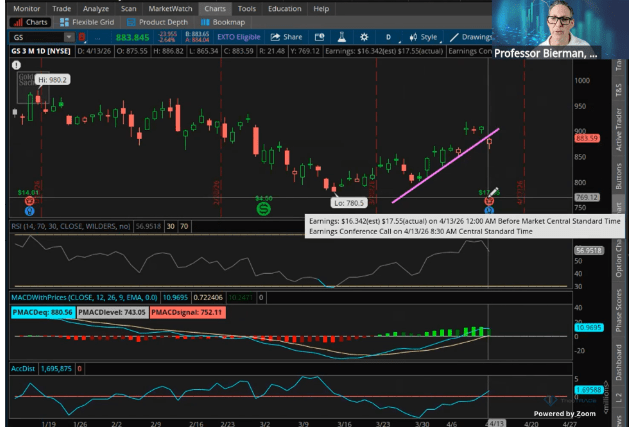
Task: Click the 56.9518 RSI axis value
Action: [x=589, y=250]
